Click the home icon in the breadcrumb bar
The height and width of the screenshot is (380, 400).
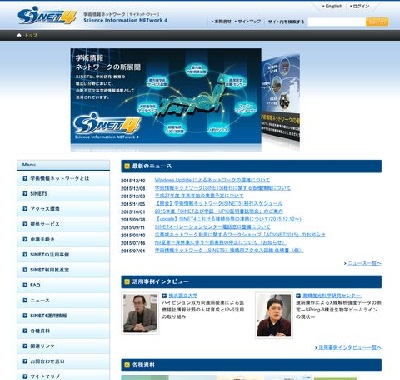pos(19,35)
